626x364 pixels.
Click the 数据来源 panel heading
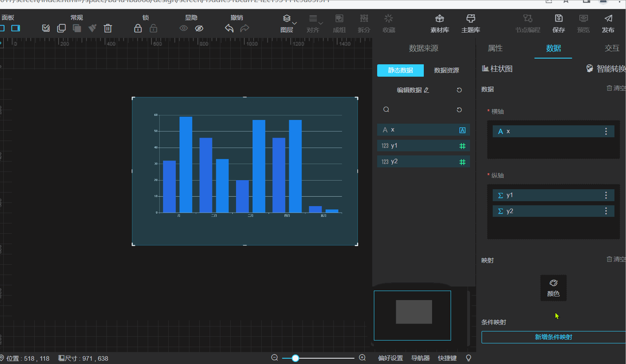click(423, 48)
